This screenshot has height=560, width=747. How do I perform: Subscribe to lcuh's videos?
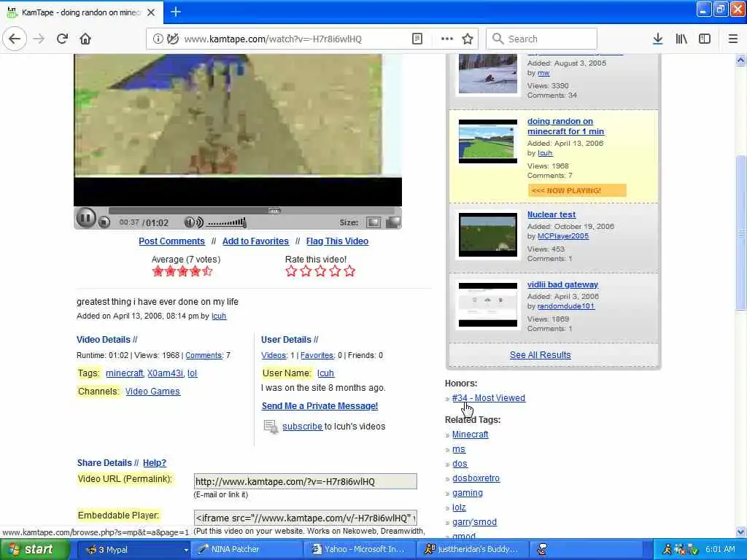click(302, 427)
